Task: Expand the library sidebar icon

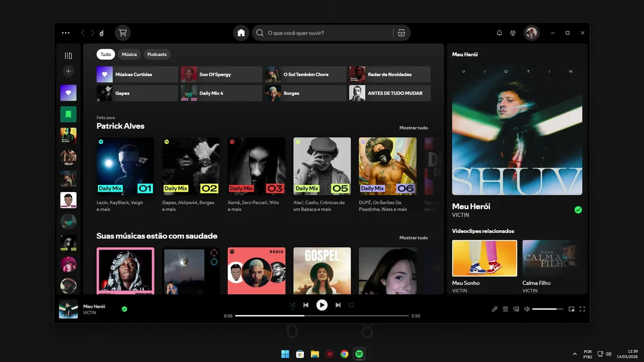Action: tap(68, 56)
